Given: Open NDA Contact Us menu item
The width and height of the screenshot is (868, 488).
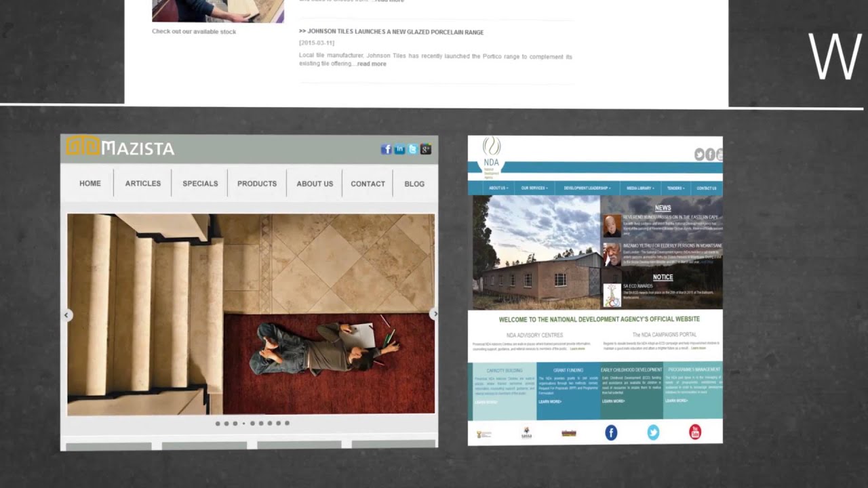Looking at the screenshot, I should click(x=707, y=188).
